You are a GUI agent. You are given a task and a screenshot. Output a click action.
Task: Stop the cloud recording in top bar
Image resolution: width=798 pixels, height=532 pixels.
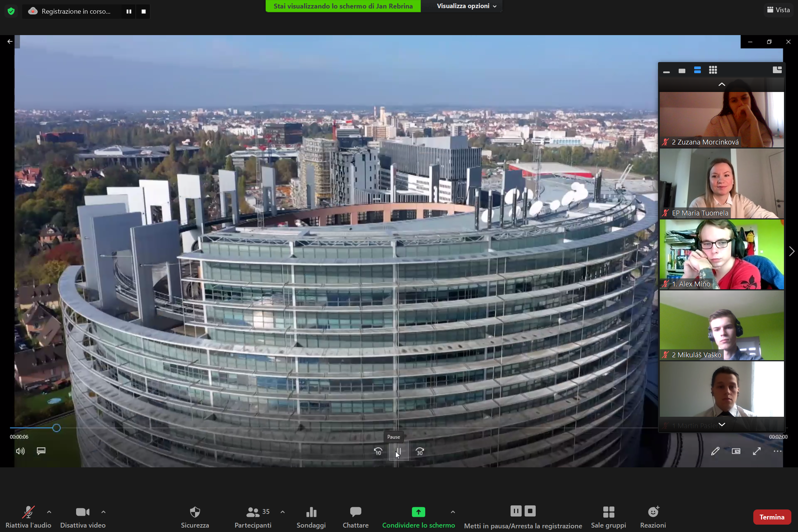point(144,11)
